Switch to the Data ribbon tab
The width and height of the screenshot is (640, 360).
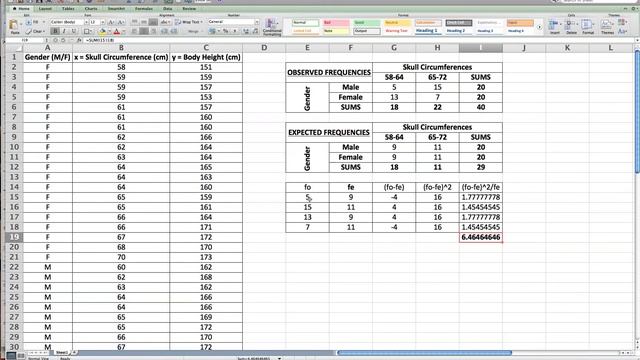pyautogui.click(x=168, y=9)
